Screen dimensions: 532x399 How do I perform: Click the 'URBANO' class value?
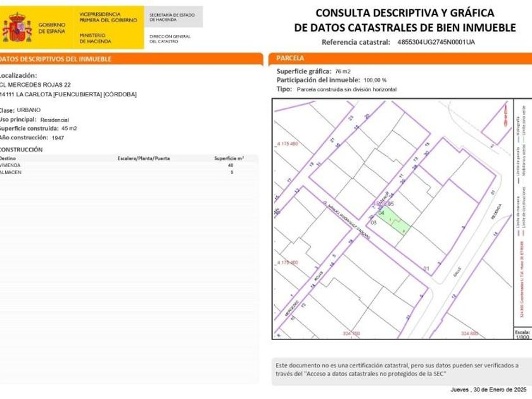(x=28, y=110)
